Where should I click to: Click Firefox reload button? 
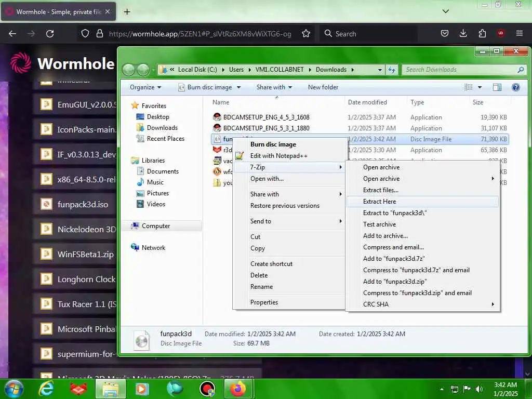point(50,34)
